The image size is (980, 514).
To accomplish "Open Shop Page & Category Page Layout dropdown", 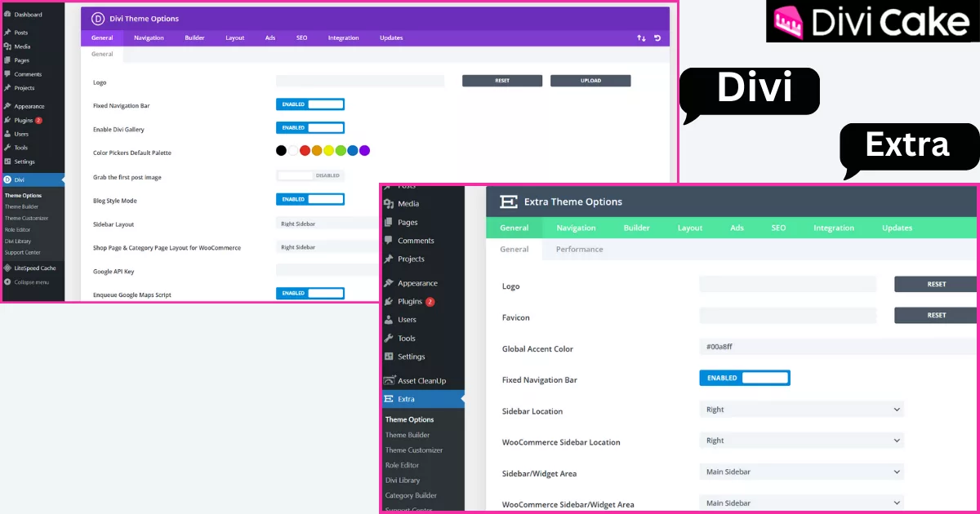I will tap(328, 247).
